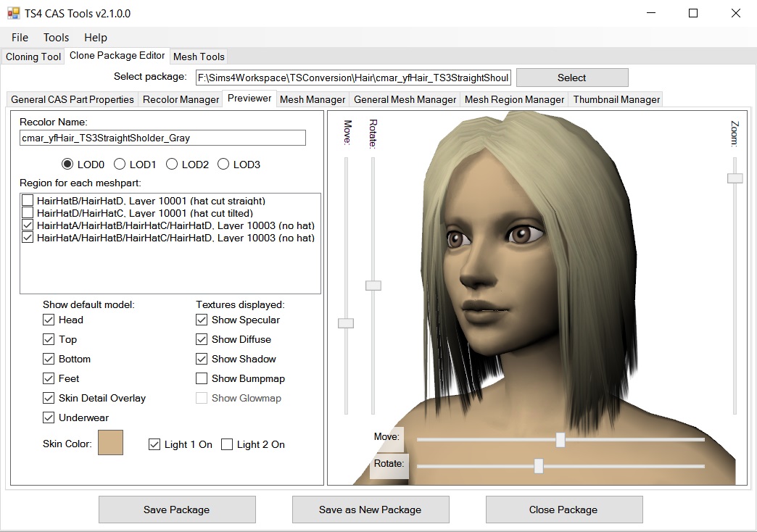Uncheck Show Specular texture option
Image resolution: width=757 pixels, height=532 pixels.
(202, 320)
